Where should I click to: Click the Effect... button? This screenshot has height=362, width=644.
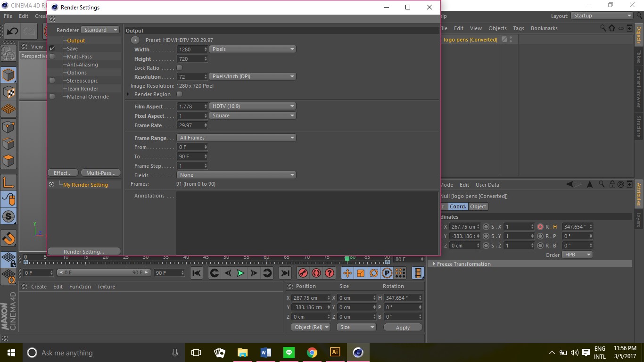point(63,173)
